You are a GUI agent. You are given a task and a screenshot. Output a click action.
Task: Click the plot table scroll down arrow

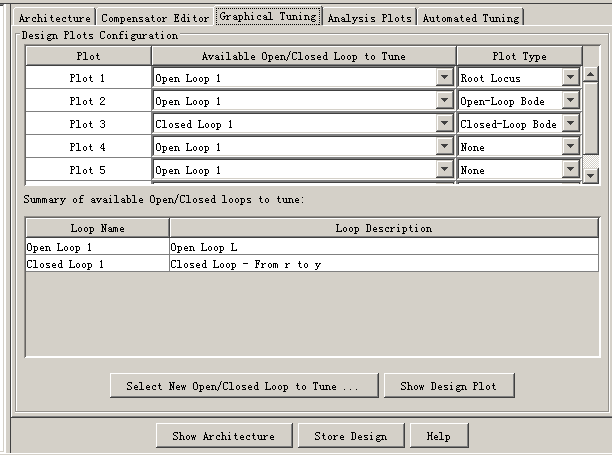(x=591, y=176)
